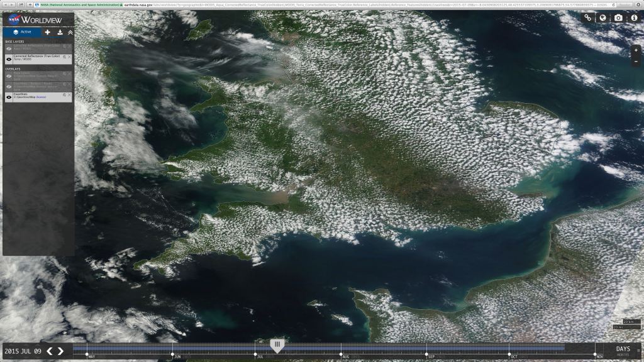644x362 pixels.
Task: Click the browser add bookmark plus button
Action: pyautogui.click(x=30, y=4)
